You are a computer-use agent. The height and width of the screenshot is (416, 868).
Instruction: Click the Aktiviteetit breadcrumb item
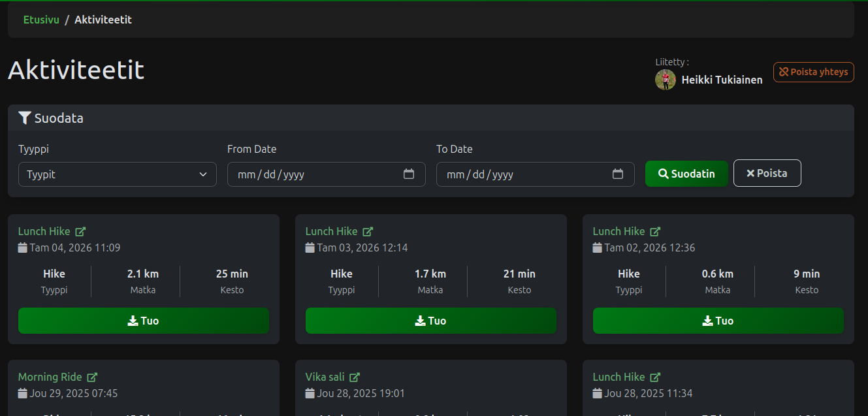click(103, 20)
